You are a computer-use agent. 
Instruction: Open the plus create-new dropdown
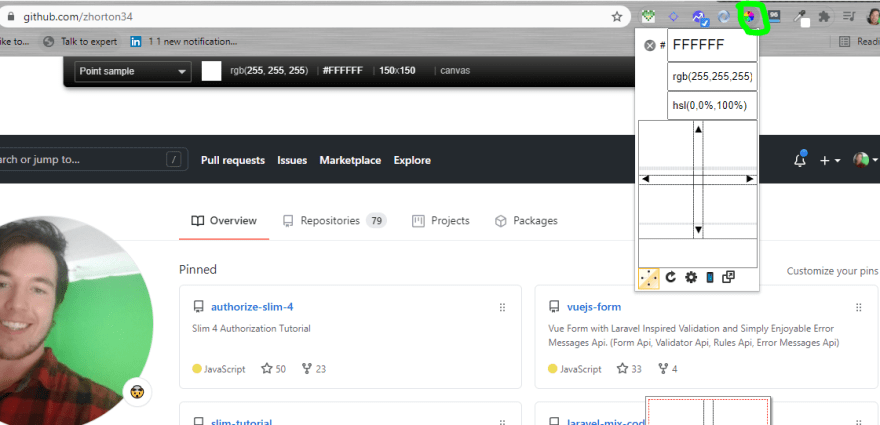pos(830,161)
